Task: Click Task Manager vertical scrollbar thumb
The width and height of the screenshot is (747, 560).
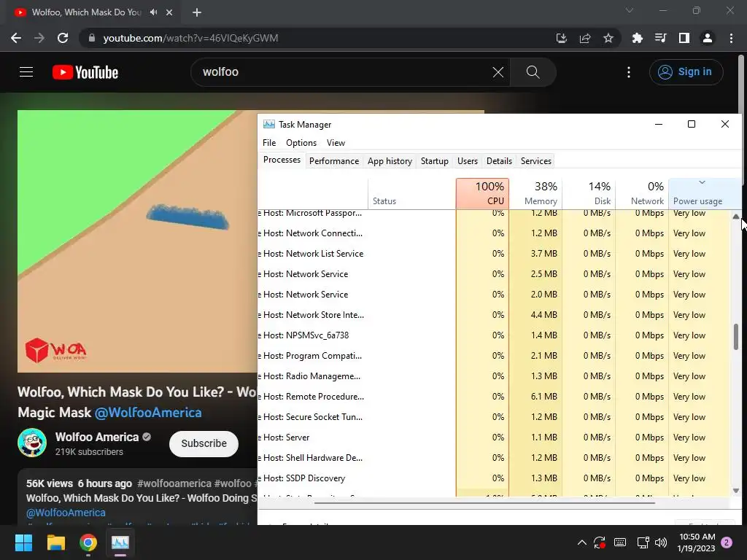Action: (x=736, y=336)
